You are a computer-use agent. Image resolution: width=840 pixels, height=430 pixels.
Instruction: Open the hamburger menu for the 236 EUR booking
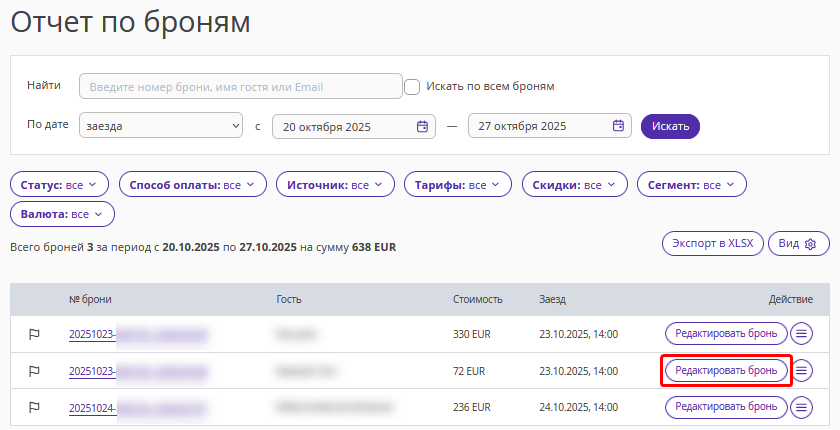pos(801,407)
